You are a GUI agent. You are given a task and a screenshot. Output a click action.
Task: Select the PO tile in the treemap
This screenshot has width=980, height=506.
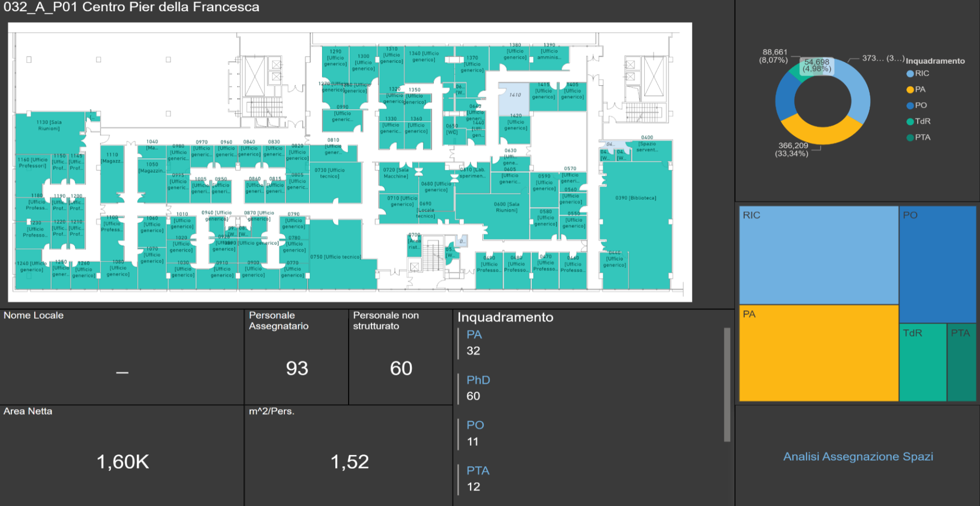click(x=937, y=264)
